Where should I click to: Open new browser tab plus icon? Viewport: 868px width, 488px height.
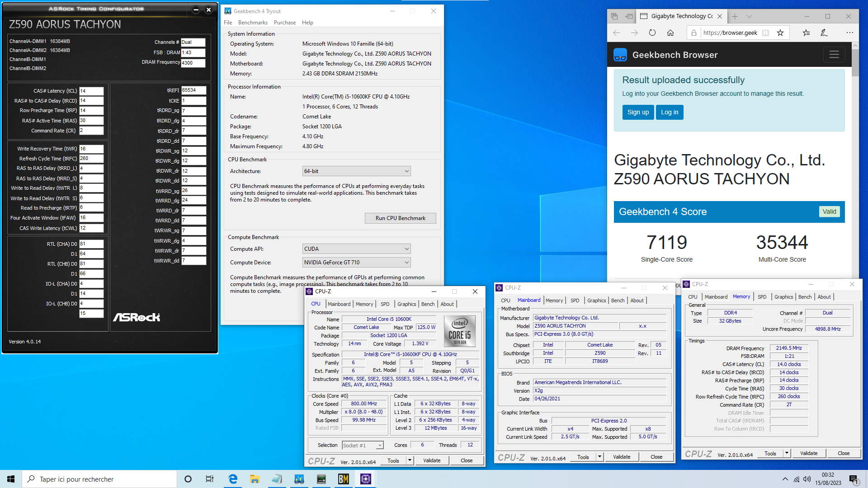(x=735, y=16)
